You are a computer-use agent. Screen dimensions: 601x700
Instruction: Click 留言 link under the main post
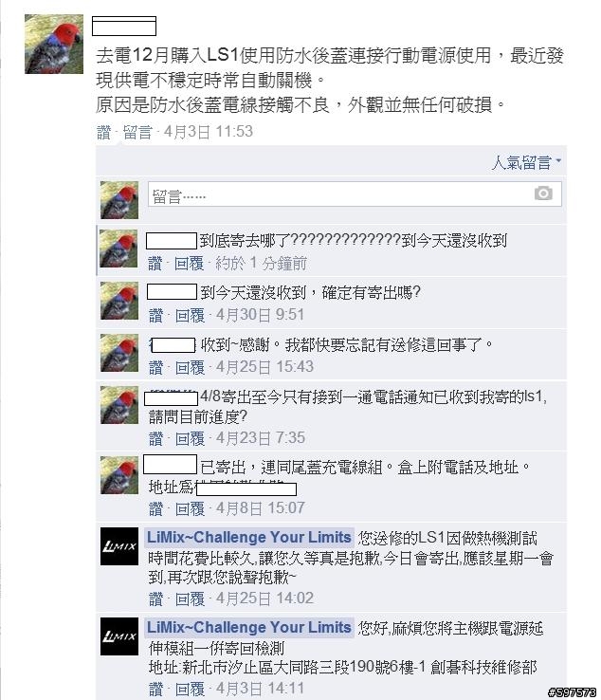(x=137, y=132)
